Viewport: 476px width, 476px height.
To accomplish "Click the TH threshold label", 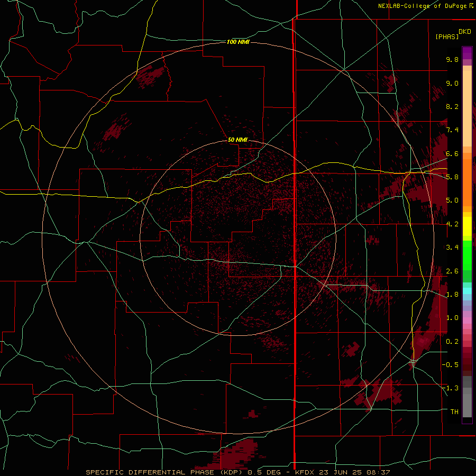I will pos(454,412).
